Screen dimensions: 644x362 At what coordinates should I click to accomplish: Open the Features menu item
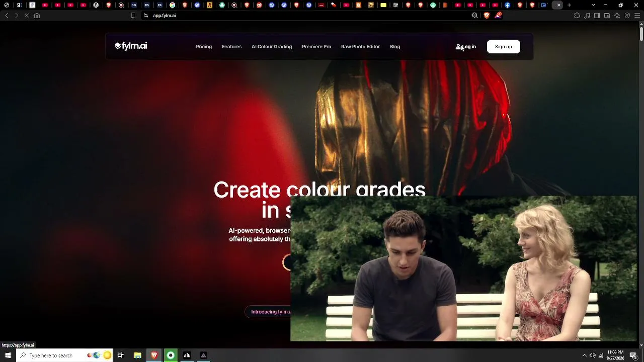(232, 47)
